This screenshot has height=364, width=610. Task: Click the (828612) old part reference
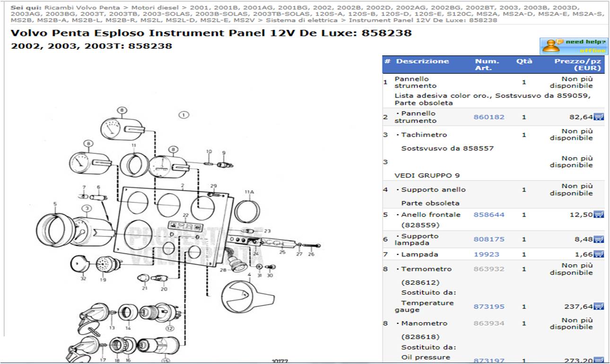420,283
